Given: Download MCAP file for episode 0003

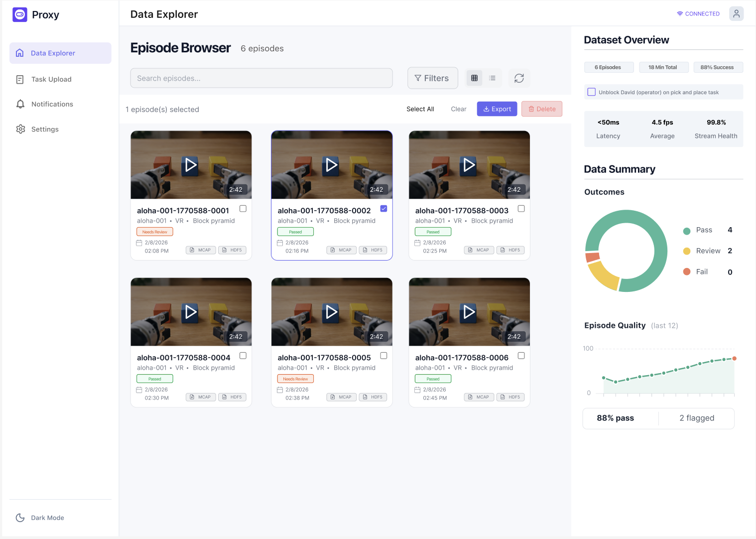Looking at the screenshot, I should (x=479, y=250).
